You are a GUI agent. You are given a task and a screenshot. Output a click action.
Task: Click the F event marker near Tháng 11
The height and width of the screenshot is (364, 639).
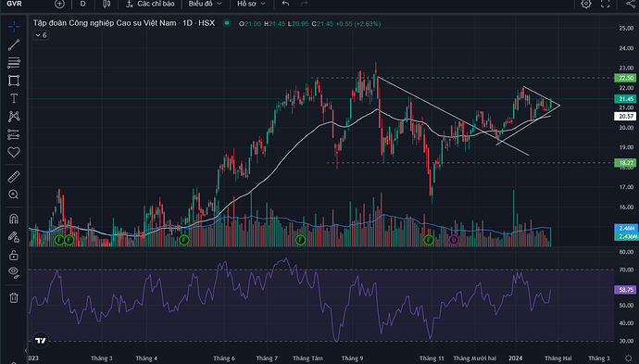[x=428, y=240]
